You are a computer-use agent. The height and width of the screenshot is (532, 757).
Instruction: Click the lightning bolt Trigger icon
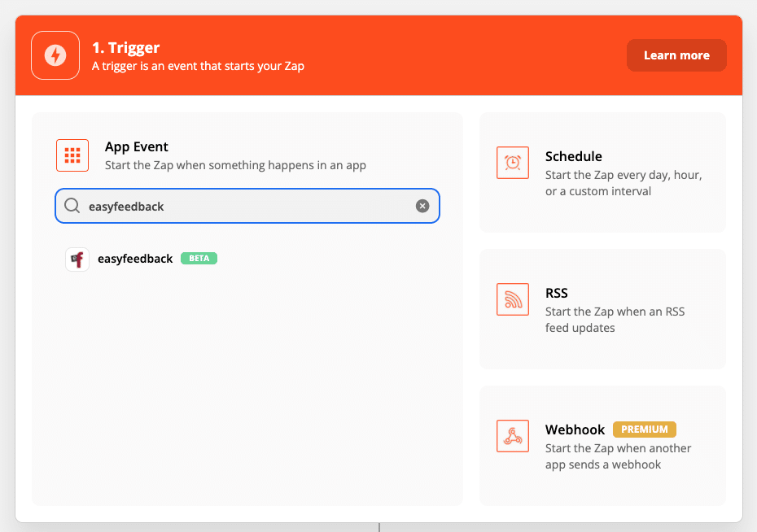[55, 55]
